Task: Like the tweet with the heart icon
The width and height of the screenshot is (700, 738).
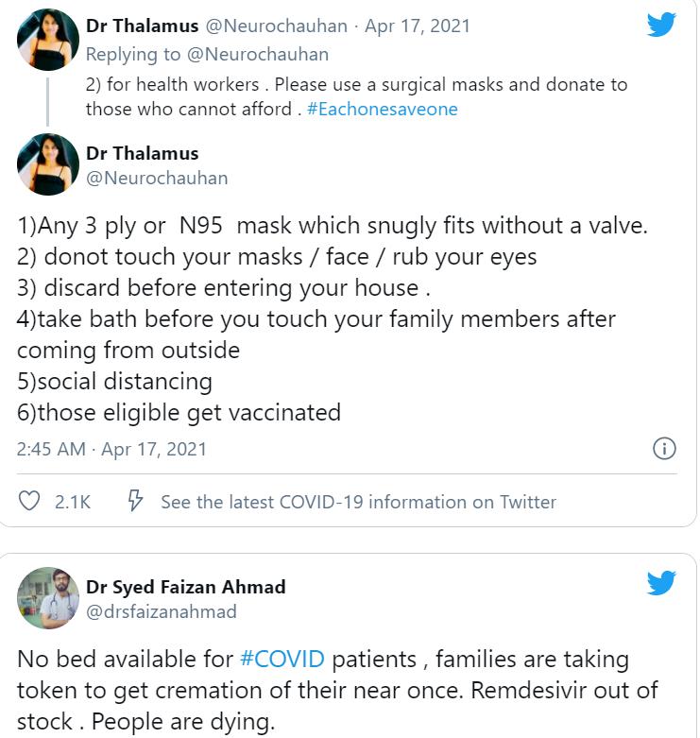Action: (x=29, y=502)
